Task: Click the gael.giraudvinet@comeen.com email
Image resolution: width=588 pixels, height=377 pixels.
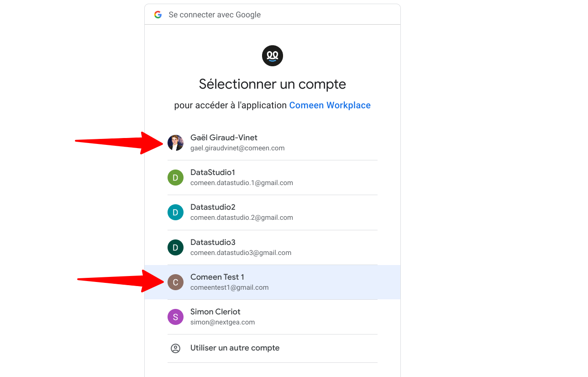Action: pos(237,148)
